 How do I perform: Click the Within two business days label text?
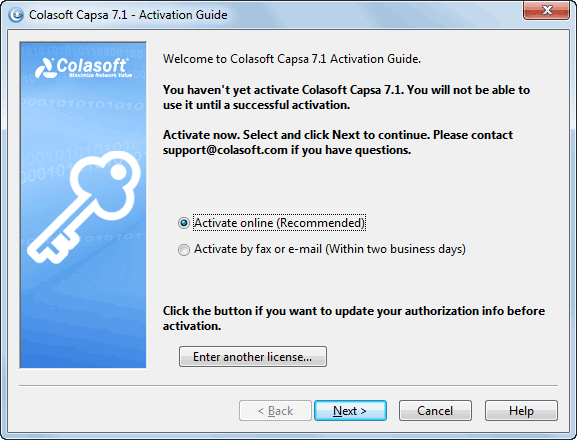pos(396,249)
